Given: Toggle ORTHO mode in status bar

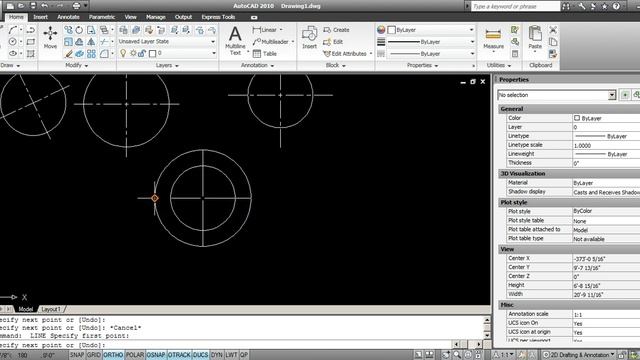Looking at the screenshot, I should (x=113, y=355).
